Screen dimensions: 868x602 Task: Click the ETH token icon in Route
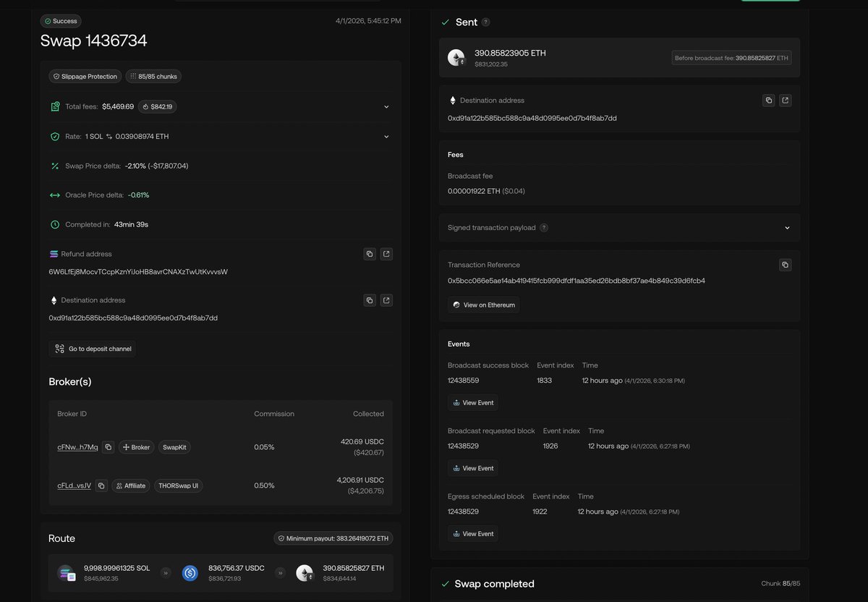[305, 573]
